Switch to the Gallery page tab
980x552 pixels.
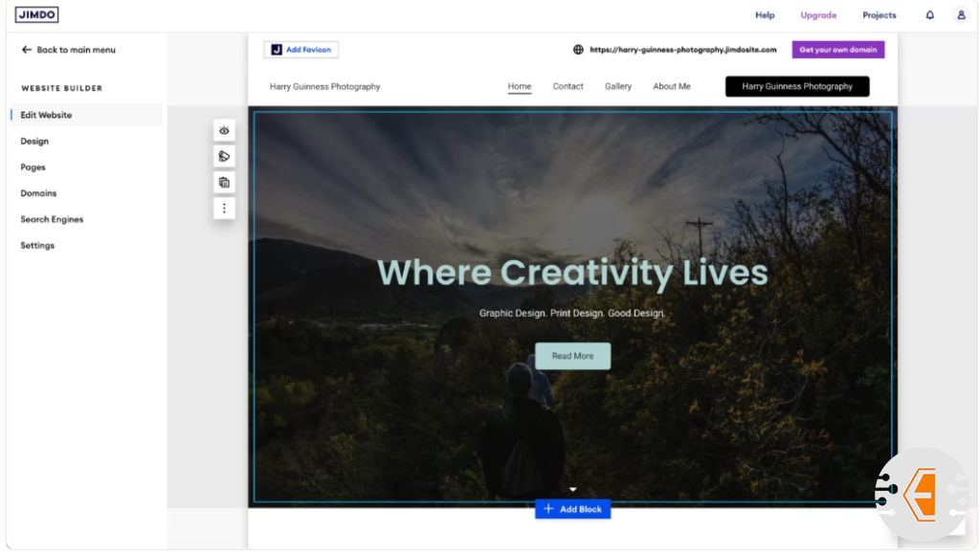click(x=618, y=87)
